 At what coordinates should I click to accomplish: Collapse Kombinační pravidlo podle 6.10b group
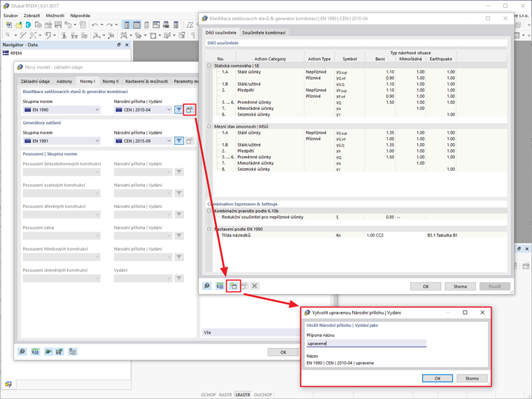(209, 211)
